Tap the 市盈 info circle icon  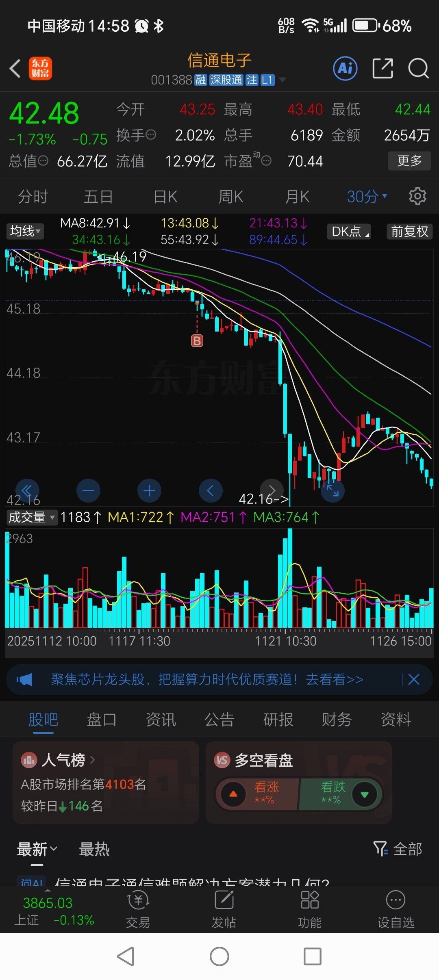click(266, 161)
